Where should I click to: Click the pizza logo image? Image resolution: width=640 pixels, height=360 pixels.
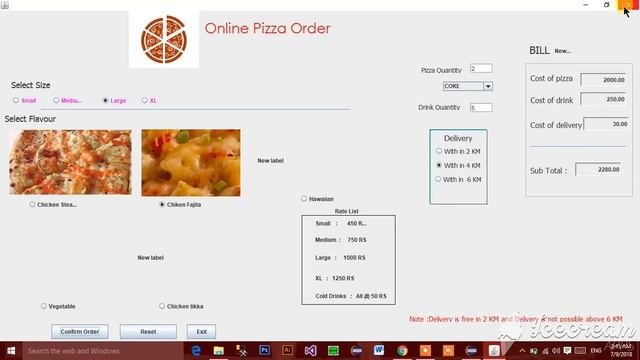[x=164, y=39]
